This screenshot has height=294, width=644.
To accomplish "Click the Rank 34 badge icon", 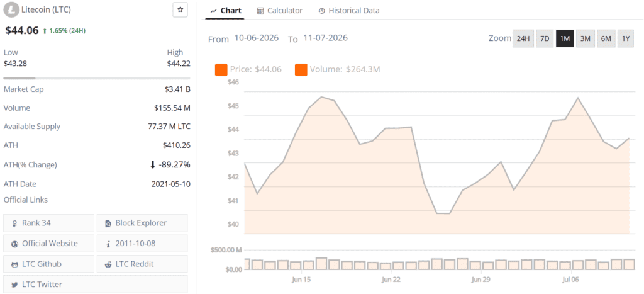I will click(x=15, y=223).
